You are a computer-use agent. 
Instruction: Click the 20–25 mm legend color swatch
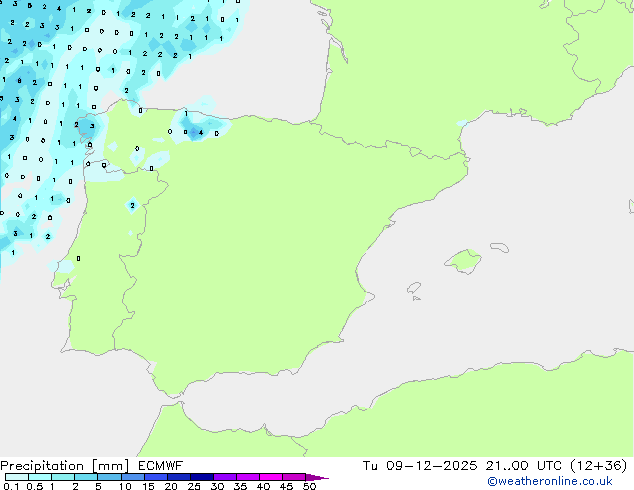pos(178,477)
